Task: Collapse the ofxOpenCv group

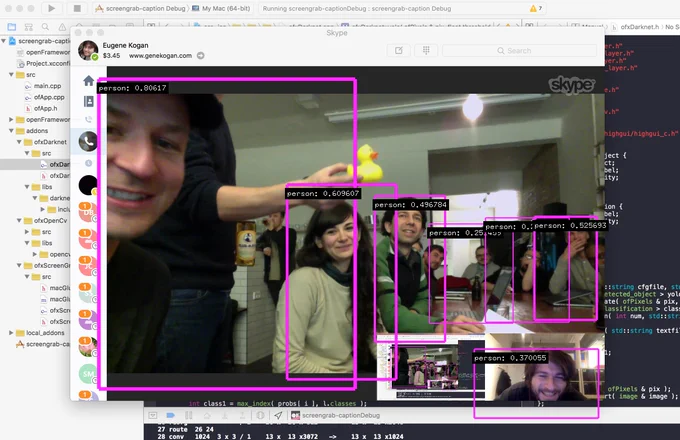Action: tap(19, 221)
